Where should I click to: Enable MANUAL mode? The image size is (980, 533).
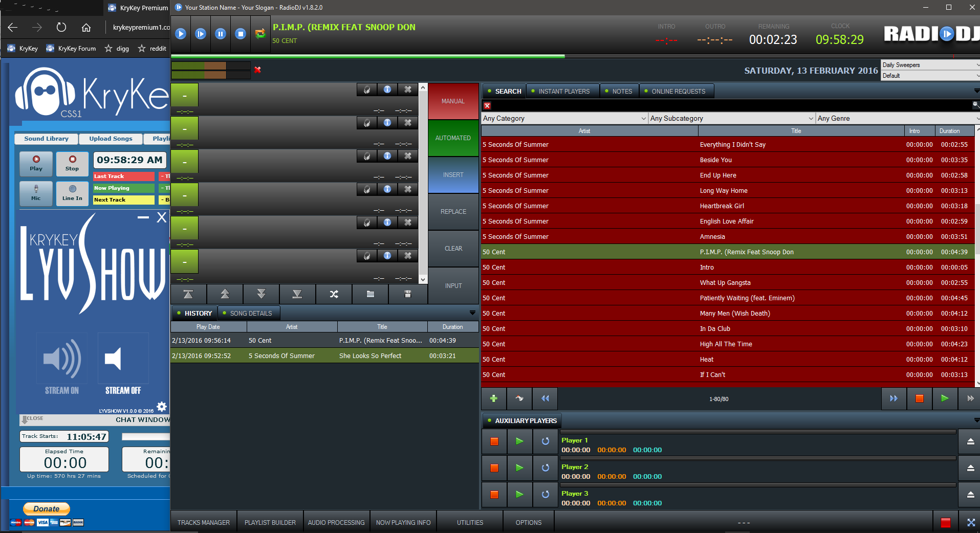(453, 101)
